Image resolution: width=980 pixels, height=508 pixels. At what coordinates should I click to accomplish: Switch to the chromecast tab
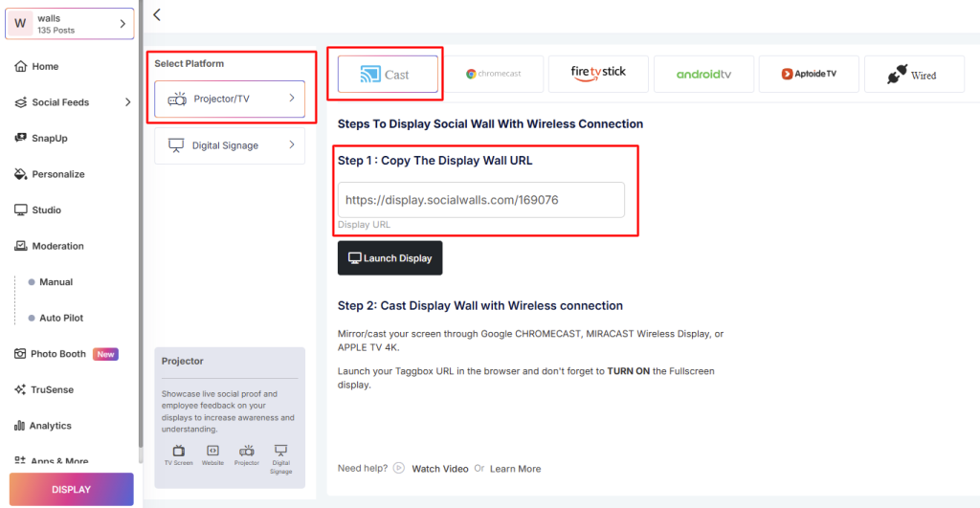click(x=493, y=74)
